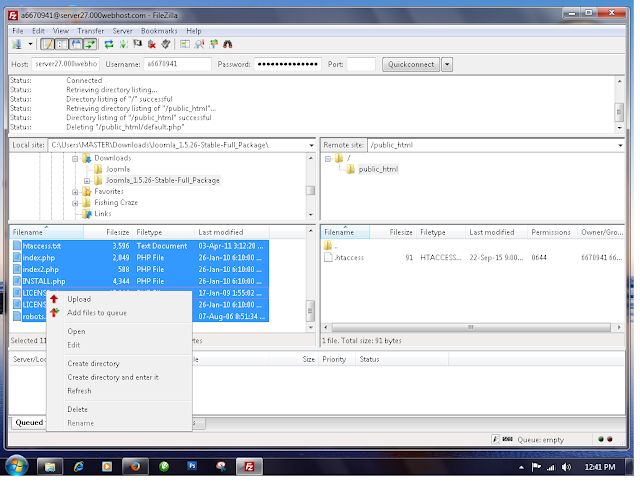640x482 pixels.
Task: Open the Transfer menu
Action: click(x=91, y=31)
